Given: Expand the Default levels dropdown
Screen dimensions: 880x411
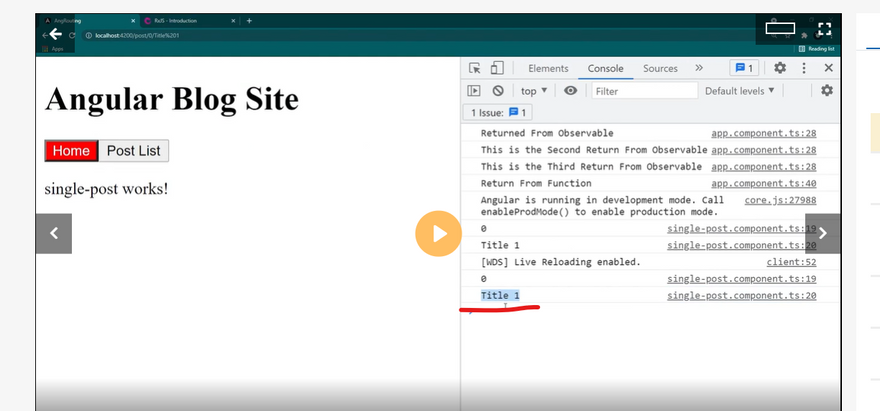Looking at the screenshot, I should pyautogui.click(x=740, y=91).
